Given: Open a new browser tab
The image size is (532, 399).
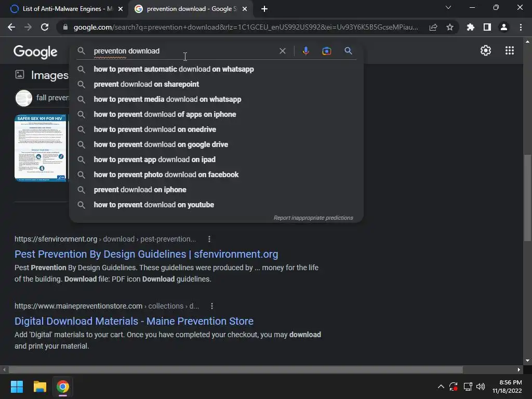Looking at the screenshot, I should click(264, 9).
